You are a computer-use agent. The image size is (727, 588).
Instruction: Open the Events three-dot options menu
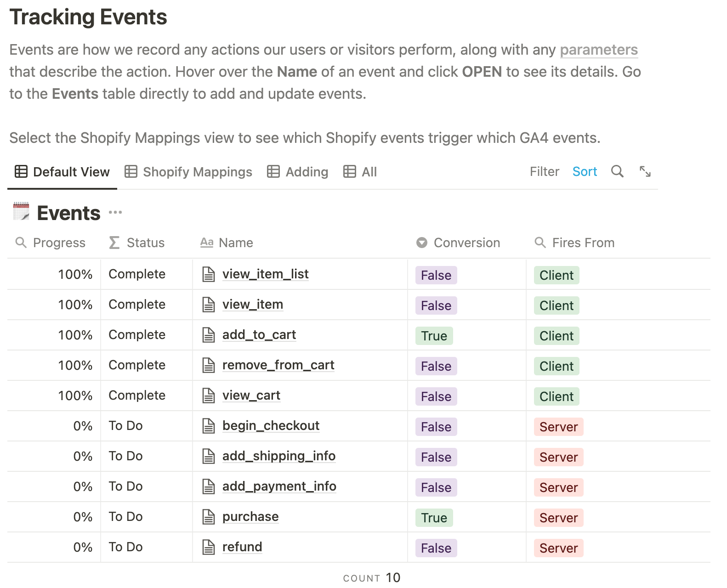click(115, 212)
